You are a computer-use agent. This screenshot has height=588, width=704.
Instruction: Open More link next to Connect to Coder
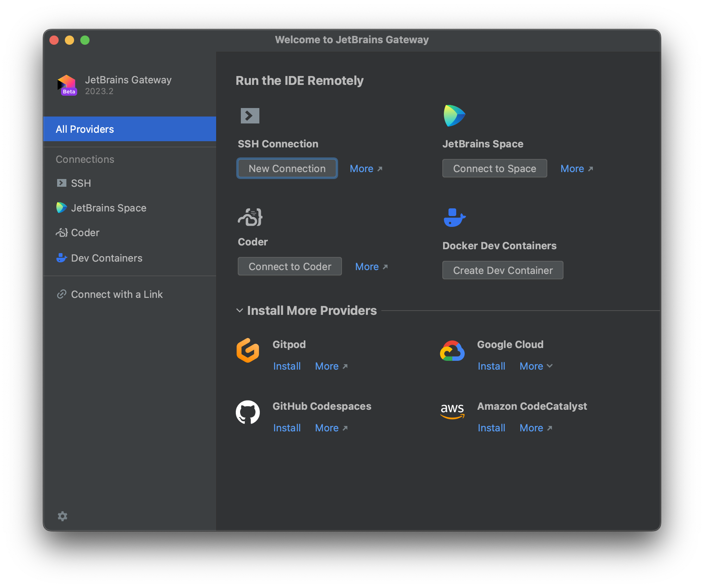pos(371,267)
